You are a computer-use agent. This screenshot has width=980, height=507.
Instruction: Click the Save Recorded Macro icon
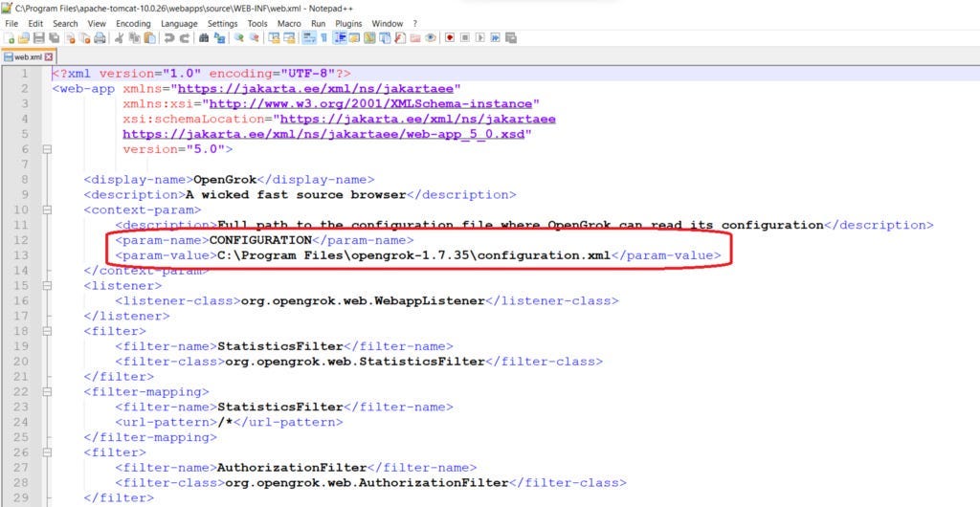coord(510,38)
